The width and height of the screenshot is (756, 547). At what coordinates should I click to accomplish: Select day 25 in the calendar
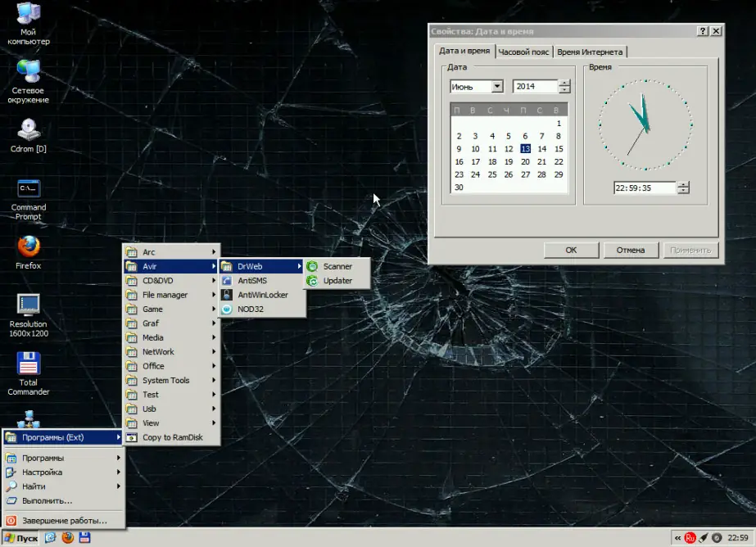(x=491, y=174)
